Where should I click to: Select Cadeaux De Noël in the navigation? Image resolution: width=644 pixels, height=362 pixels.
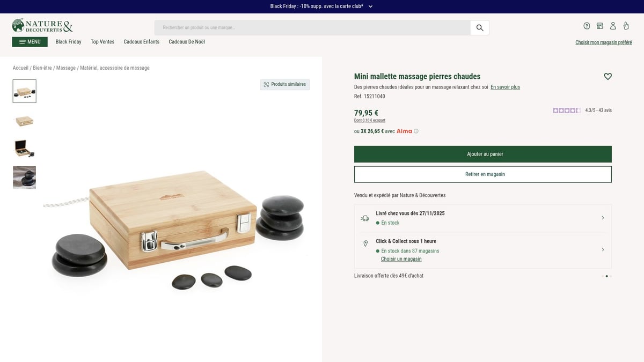coord(186,41)
